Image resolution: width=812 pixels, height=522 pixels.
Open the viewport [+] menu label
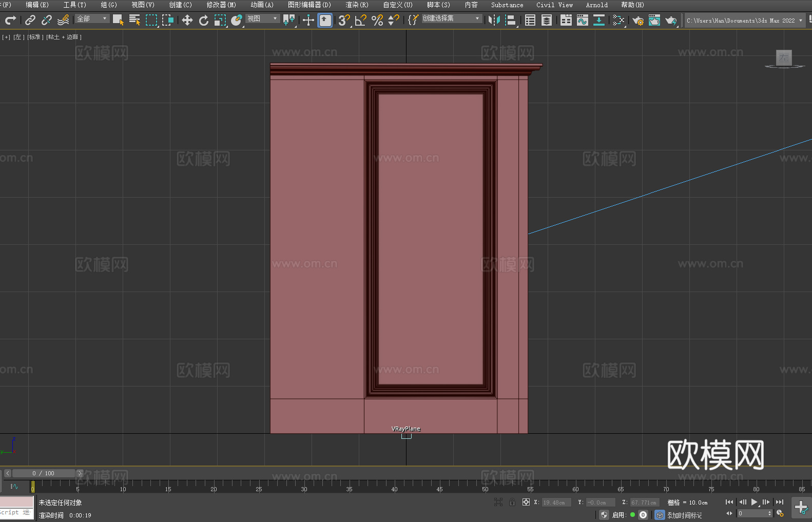[x=6, y=37]
